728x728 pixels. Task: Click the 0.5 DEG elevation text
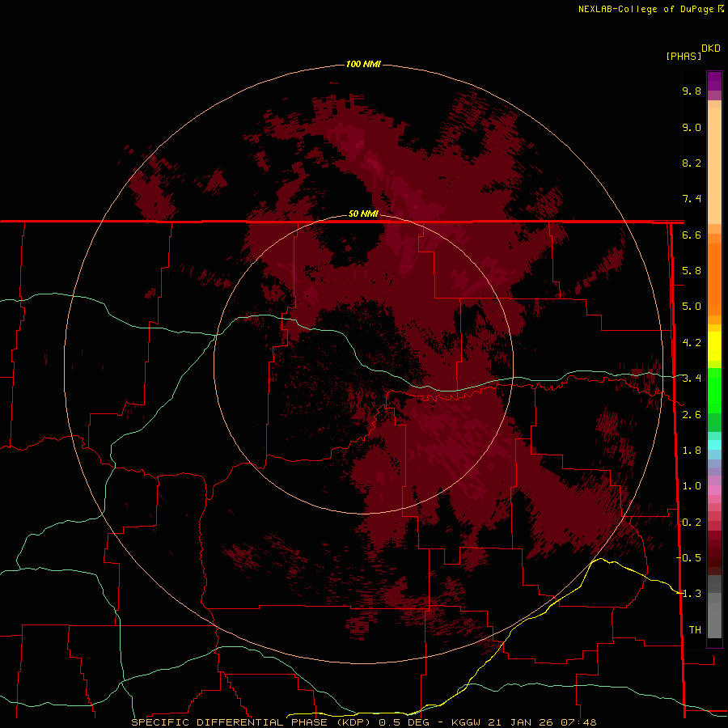click(404, 722)
